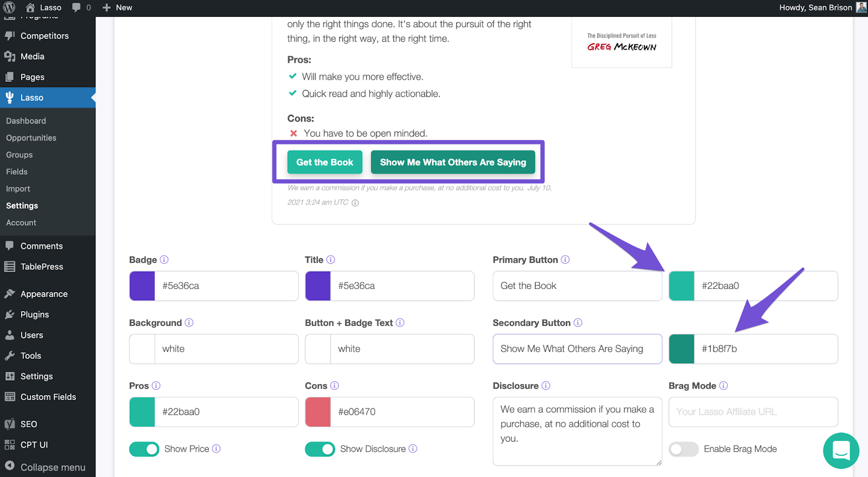This screenshot has width=868, height=477.
Task: Open the Secondary Button dark teal swatch
Action: pos(681,349)
